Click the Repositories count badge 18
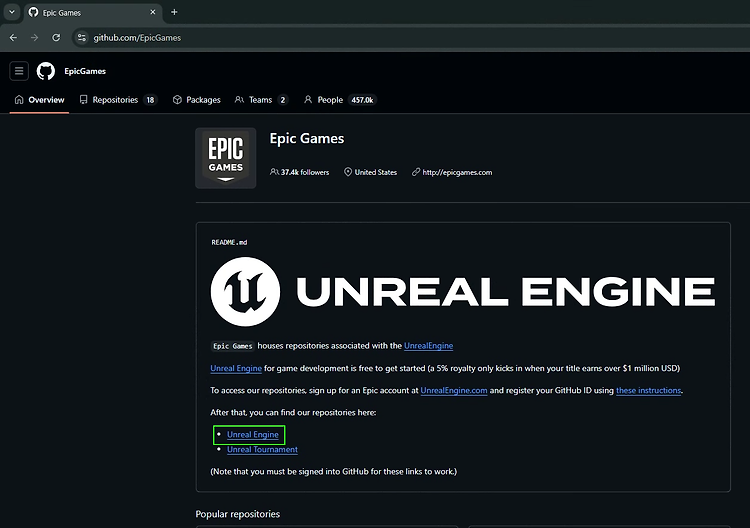 tap(150, 100)
